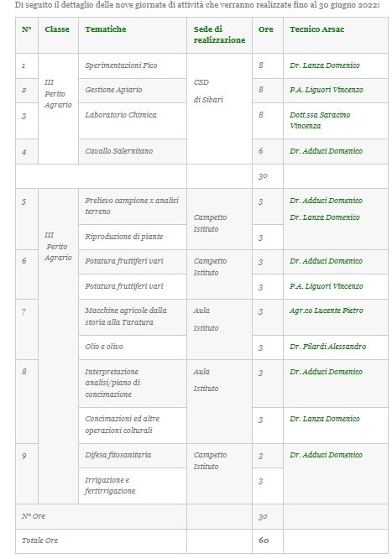Click the 'Tematiche' column header
The height and width of the screenshot is (559, 392).
[x=106, y=29]
